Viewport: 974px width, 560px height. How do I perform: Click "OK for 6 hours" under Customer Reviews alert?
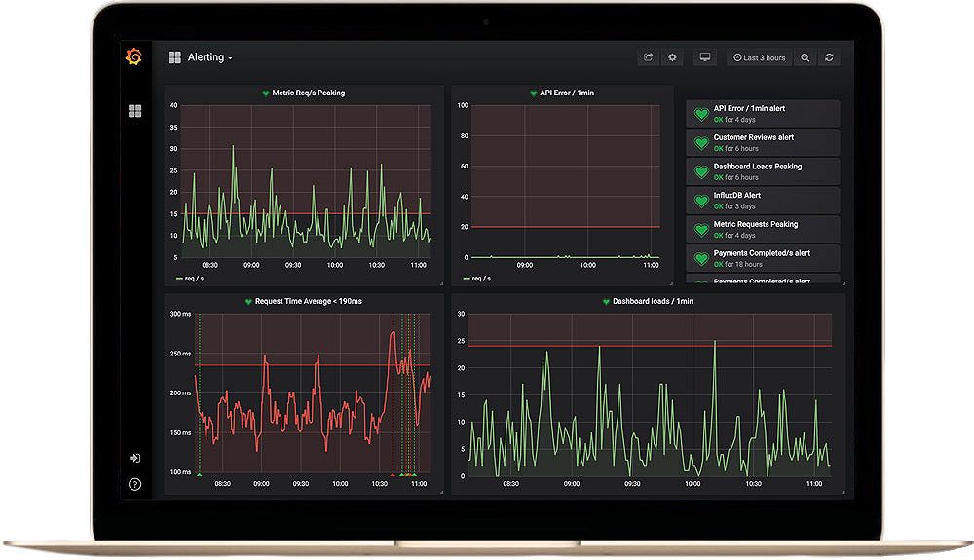click(736, 149)
